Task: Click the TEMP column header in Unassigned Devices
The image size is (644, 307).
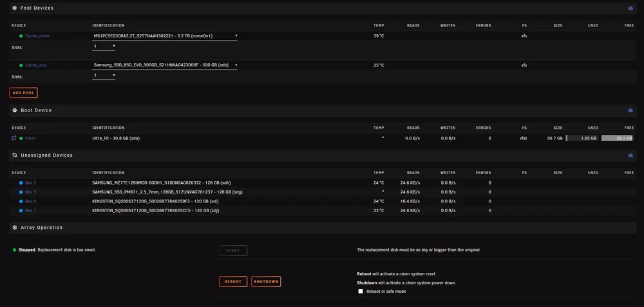Action: pyautogui.click(x=379, y=173)
